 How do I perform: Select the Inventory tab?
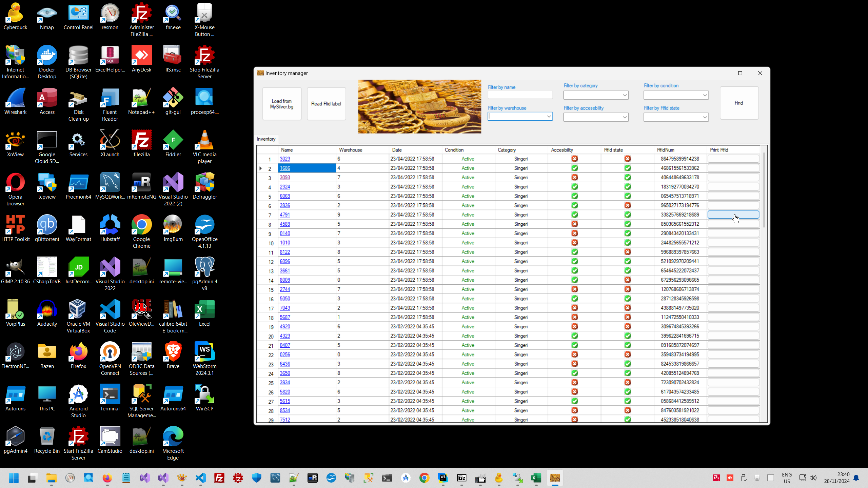pyautogui.click(x=266, y=139)
